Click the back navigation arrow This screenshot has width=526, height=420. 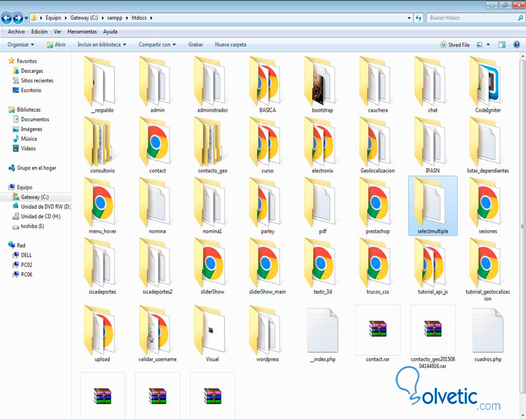(x=7, y=18)
